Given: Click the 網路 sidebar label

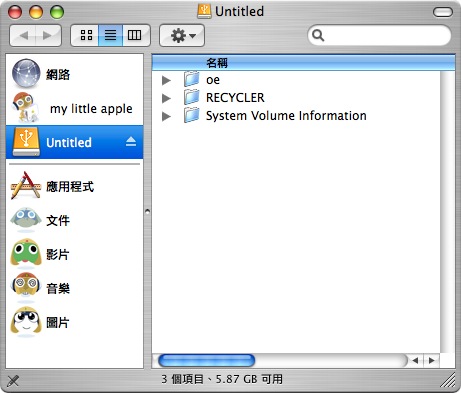Looking at the screenshot, I should tap(58, 74).
